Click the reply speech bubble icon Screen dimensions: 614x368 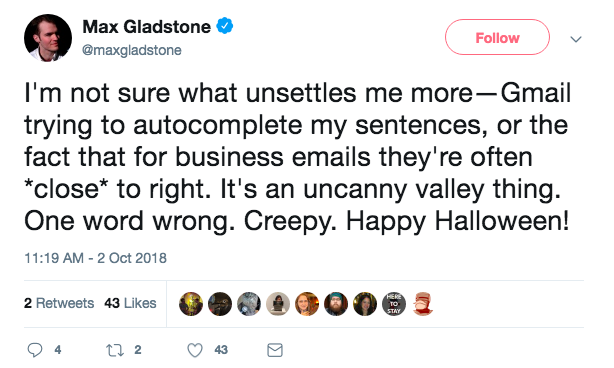tap(35, 350)
